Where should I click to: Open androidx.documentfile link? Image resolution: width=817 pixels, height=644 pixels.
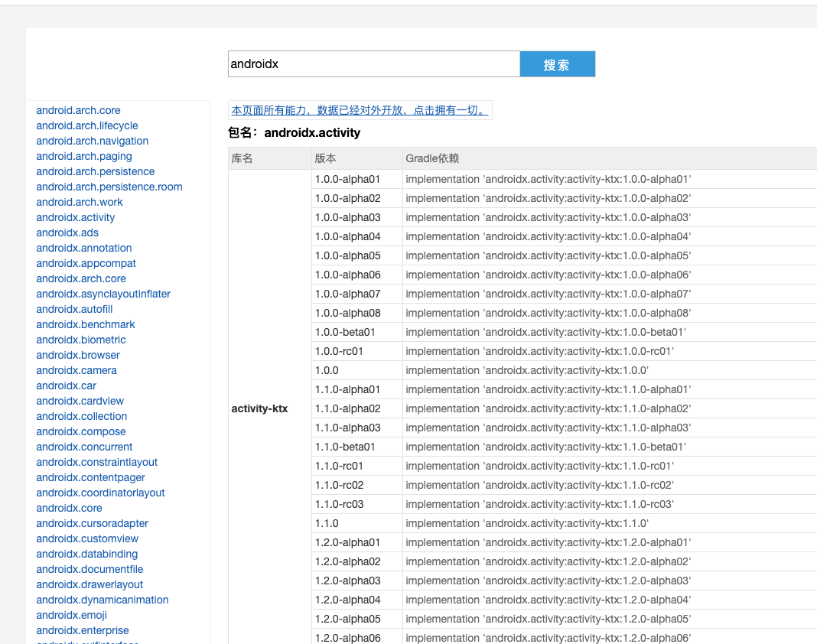(90, 570)
